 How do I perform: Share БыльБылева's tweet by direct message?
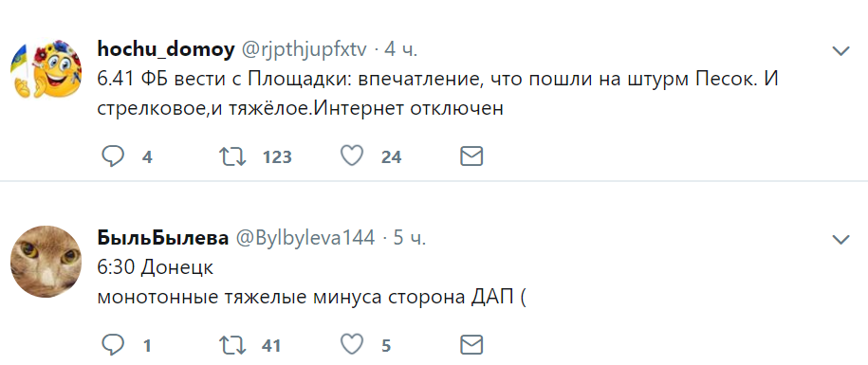(x=471, y=346)
